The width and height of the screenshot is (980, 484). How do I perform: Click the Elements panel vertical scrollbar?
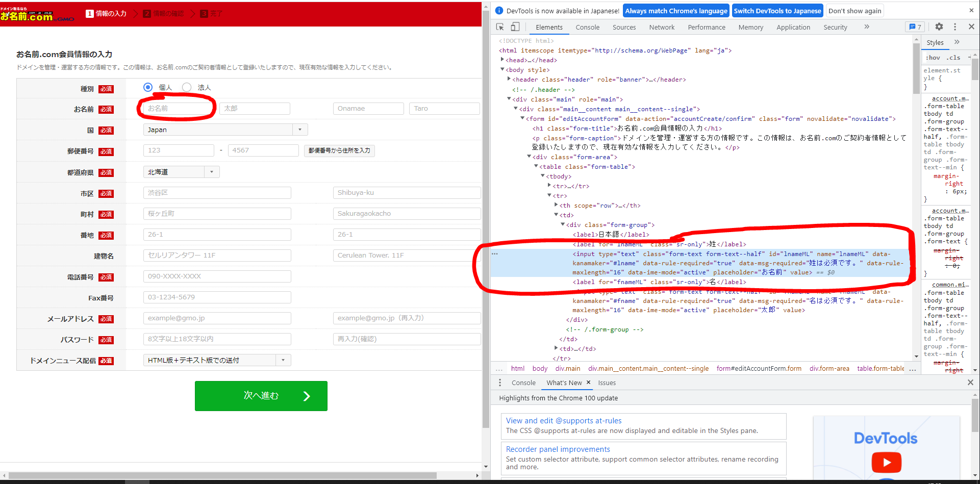(x=916, y=69)
